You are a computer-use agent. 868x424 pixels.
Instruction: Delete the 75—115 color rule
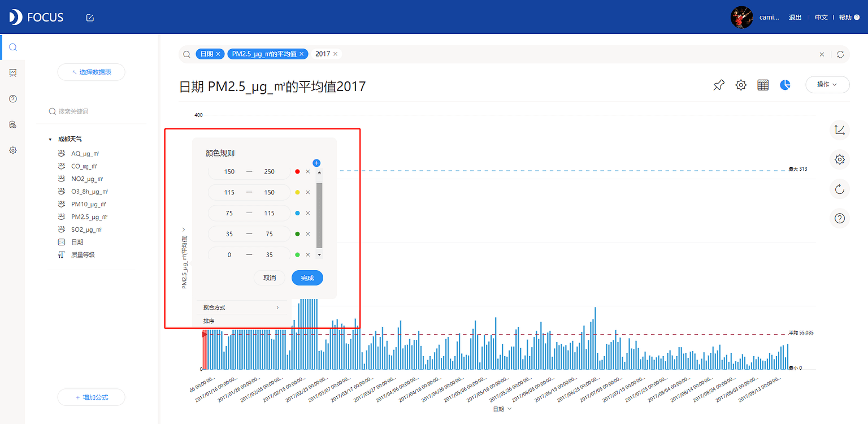(308, 213)
